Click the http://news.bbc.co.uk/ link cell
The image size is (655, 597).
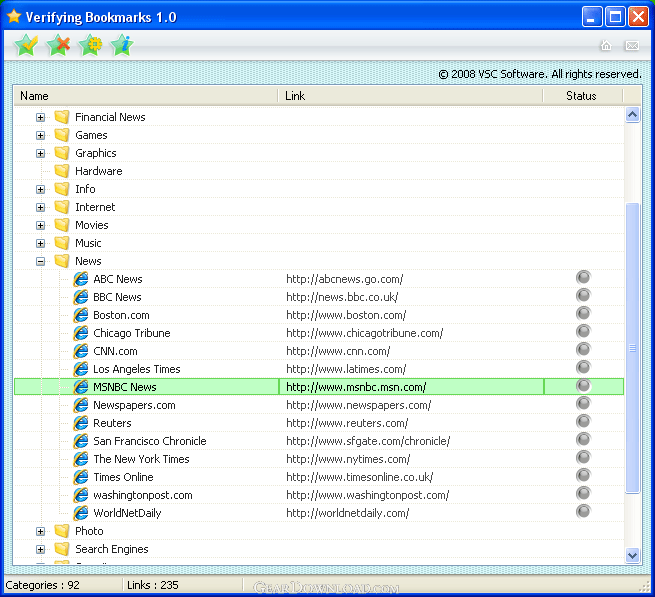coord(342,297)
